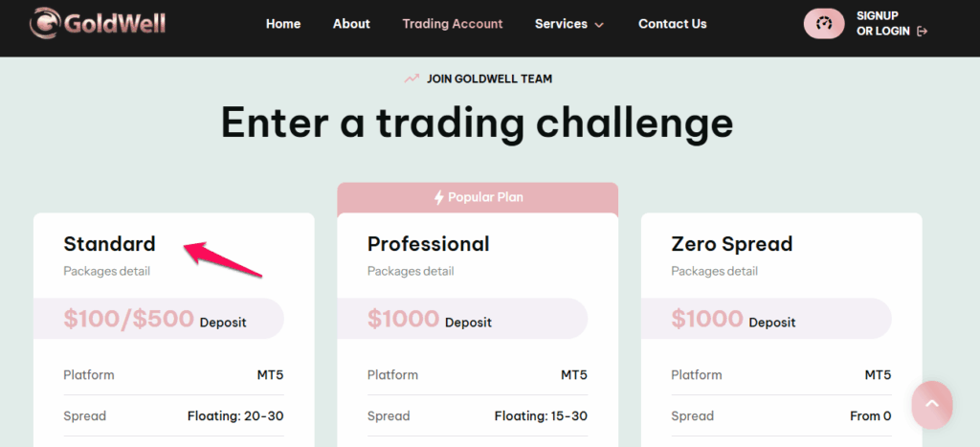Click the login arrow icon
980x447 pixels.
click(x=922, y=32)
